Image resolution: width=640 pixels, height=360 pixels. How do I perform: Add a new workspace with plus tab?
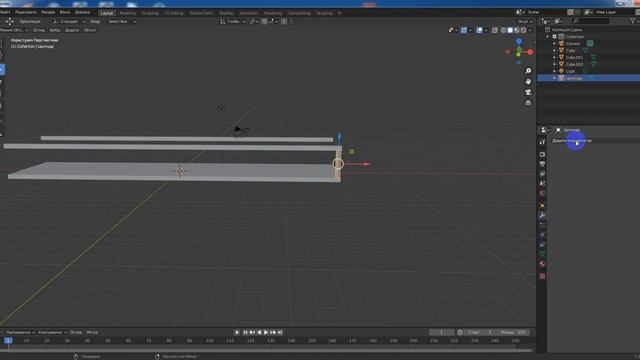point(339,13)
